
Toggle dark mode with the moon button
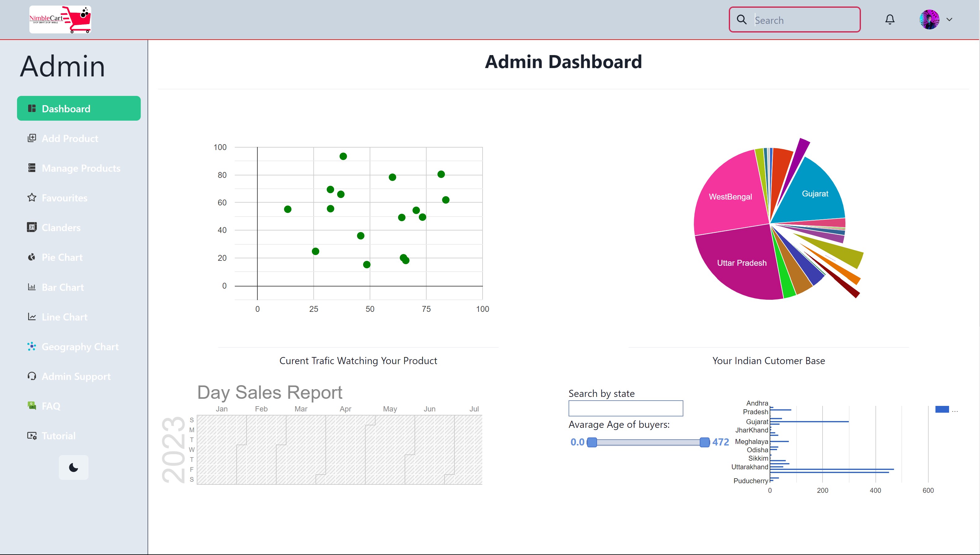[73, 467]
